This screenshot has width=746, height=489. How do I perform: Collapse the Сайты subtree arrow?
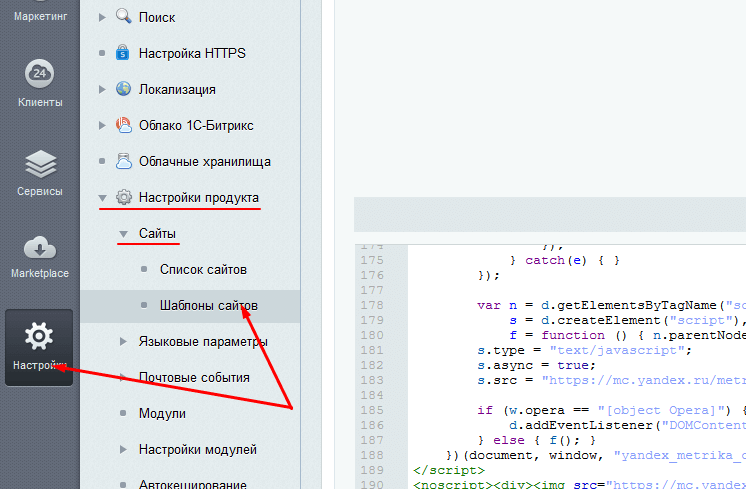(x=123, y=234)
